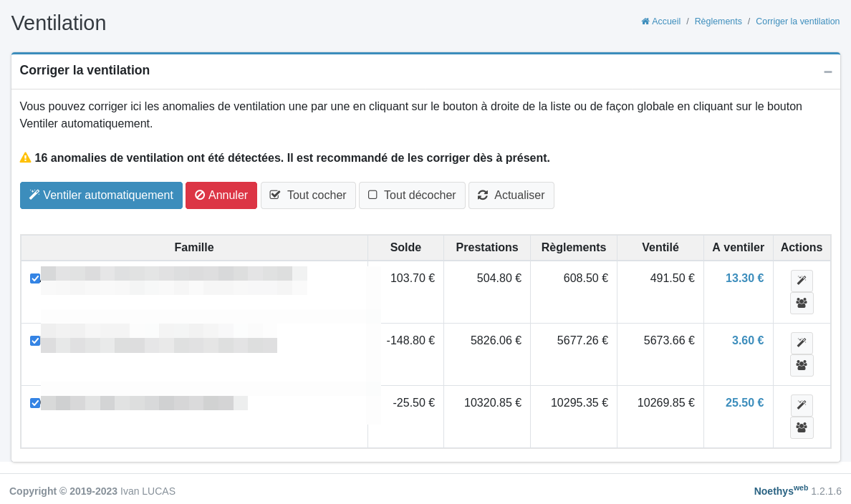Click family group icon in 13.30 € row

[x=802, y=303]
